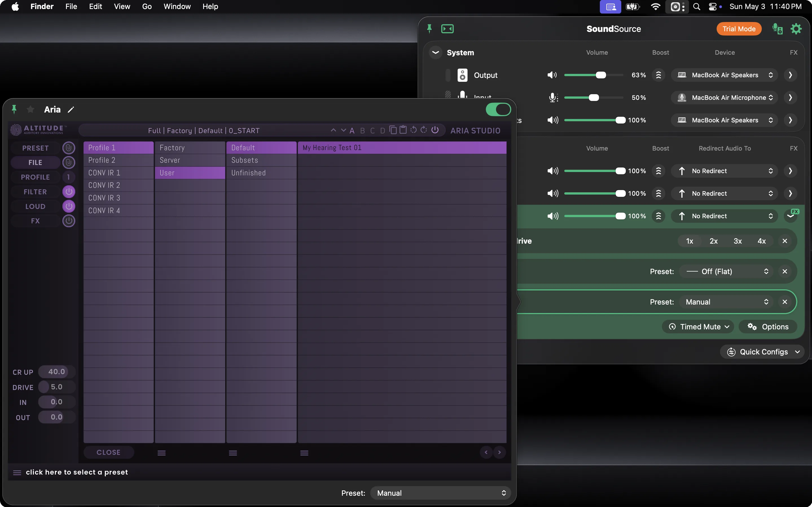Open SoundSource audio devices icon

(x=778, y=29)
